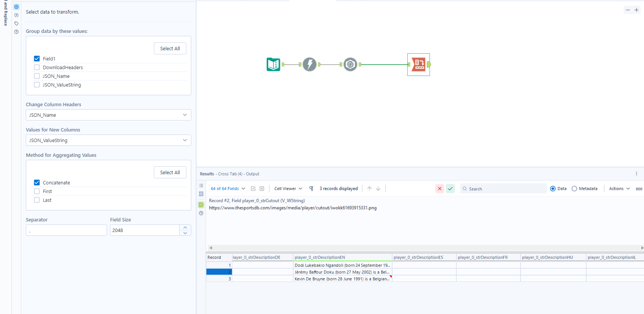
Task: Go to next record with down arrow
Action: [378, 189]
